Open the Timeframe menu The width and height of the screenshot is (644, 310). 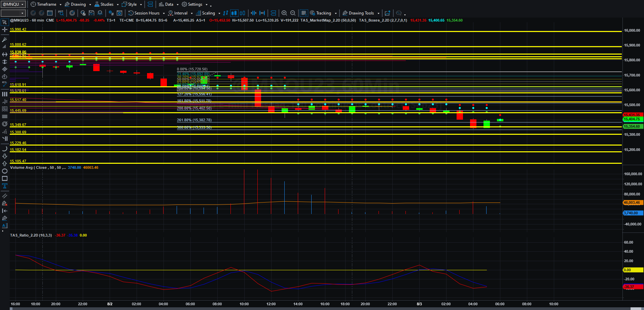click(x=46, y=4)
